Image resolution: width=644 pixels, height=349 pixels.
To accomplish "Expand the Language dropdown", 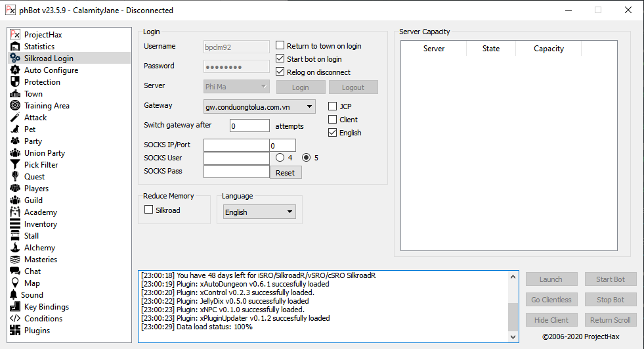I will pos(290,212).
